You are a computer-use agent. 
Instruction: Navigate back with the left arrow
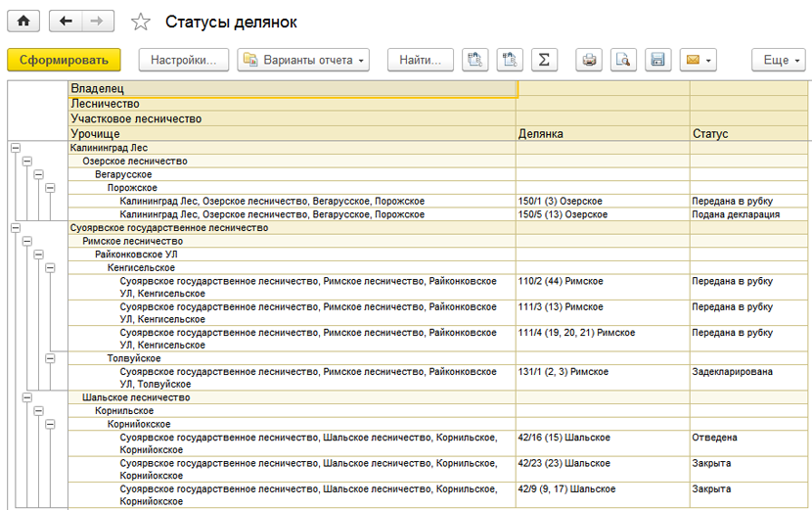(66, 22)
